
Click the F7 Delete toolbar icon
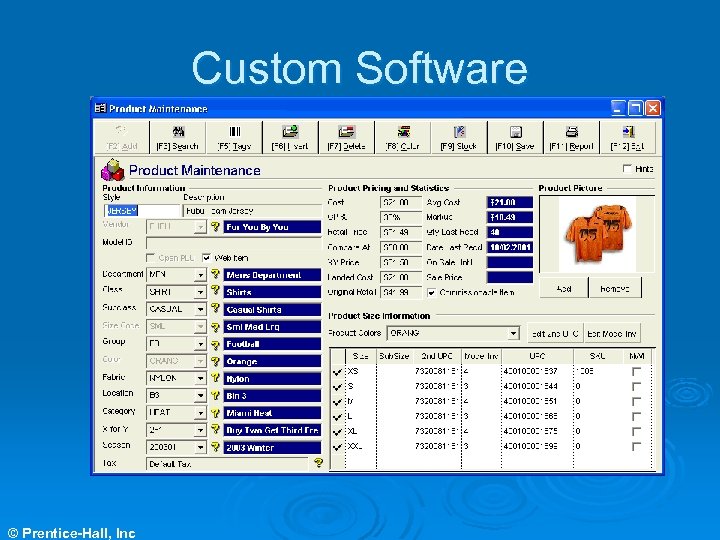347,132
